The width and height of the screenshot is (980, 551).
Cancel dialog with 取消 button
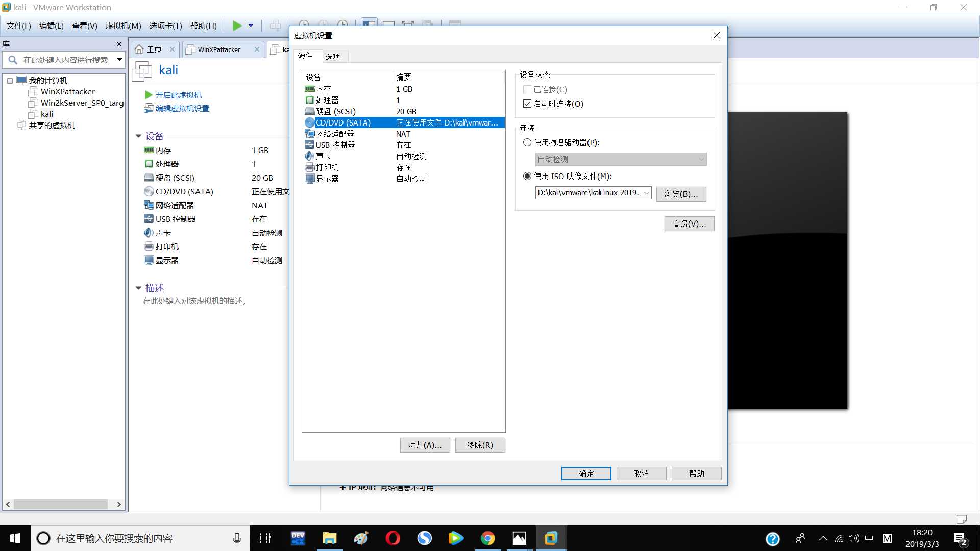tap(641, 473)
